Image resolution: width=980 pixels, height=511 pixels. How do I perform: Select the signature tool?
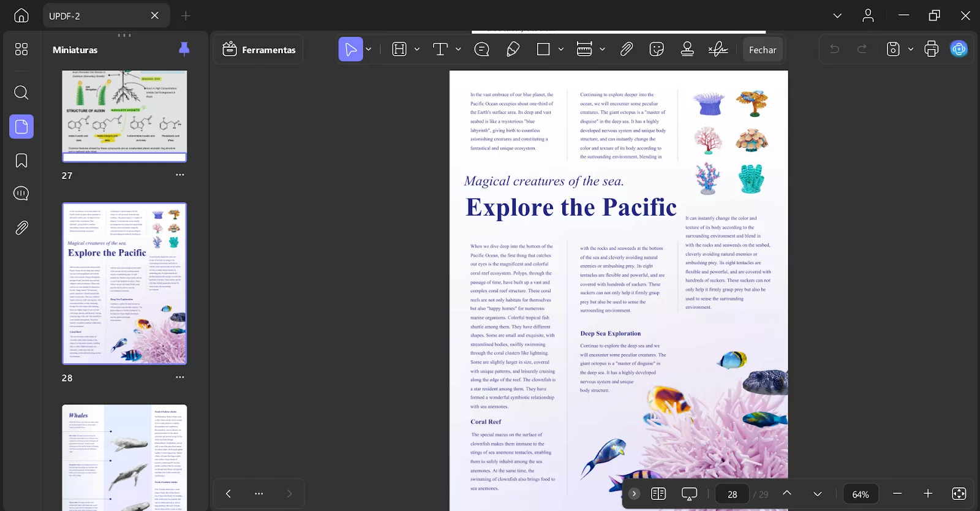tap(718, 50)
